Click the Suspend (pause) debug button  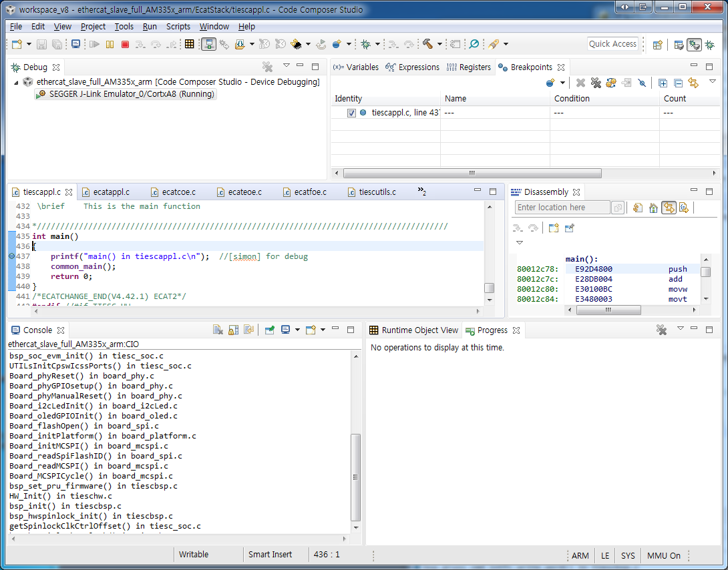110,44
